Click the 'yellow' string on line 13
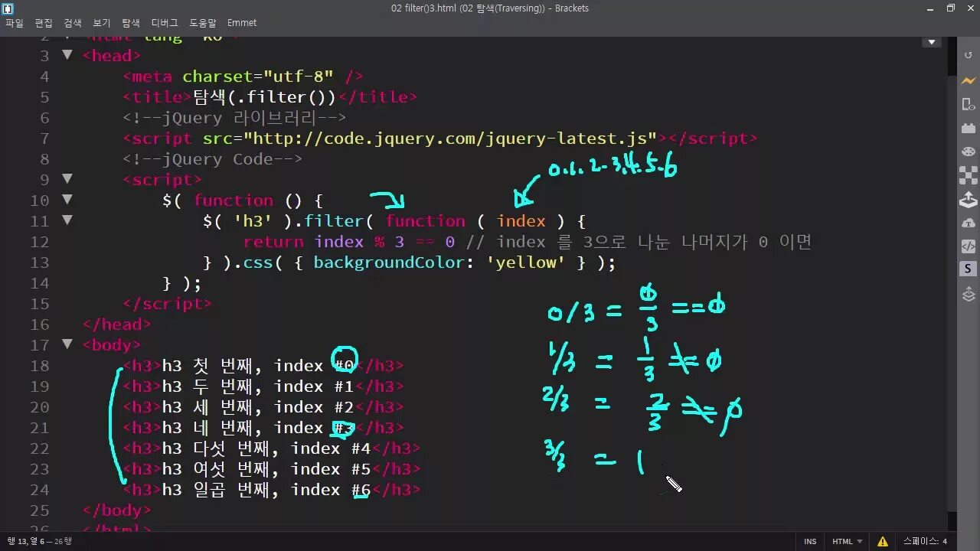This screenshot has width=980, height=551. (x=525, y=262)
